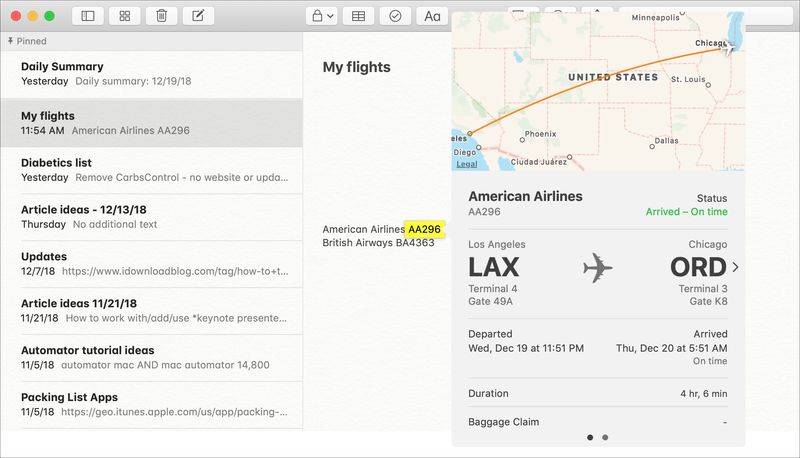This screenshot has width=800, height=458.
Task: Expand the ORD arrival details chevron
Action: point(735,267)
